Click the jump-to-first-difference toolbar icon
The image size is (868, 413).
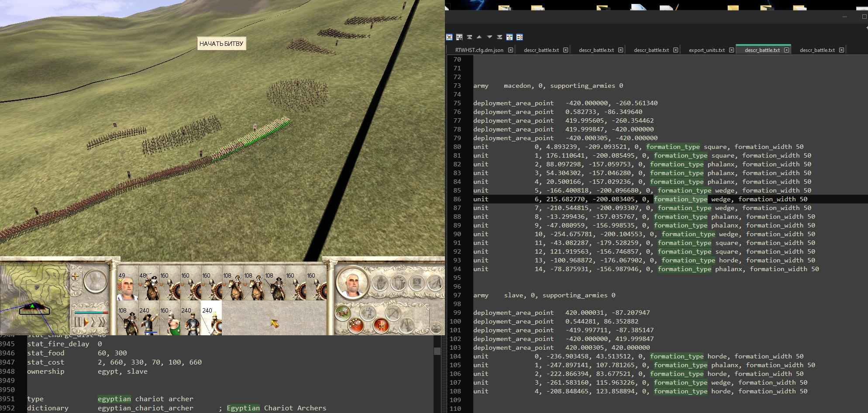click(469, 37)
